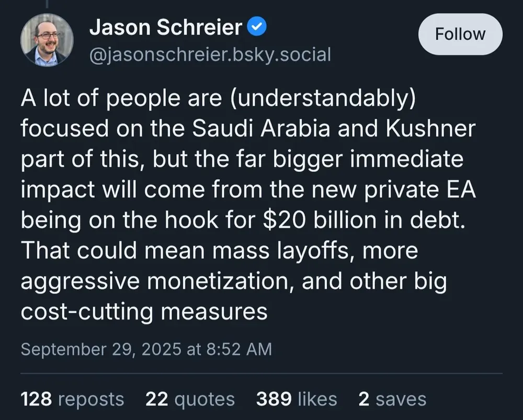The height and width of the screenshot is (420, 523).
Task: Click the 2 saves count
Action: point(392,399)
